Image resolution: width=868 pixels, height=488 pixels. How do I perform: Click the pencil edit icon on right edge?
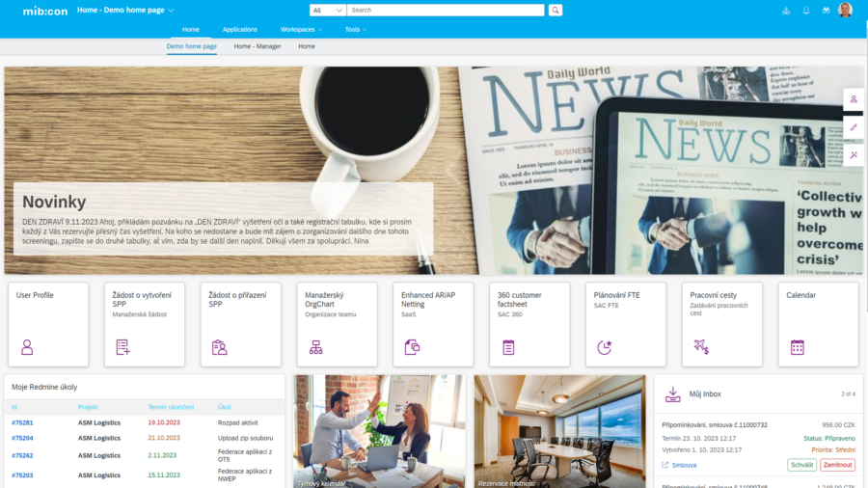click(x=854, y=127)
